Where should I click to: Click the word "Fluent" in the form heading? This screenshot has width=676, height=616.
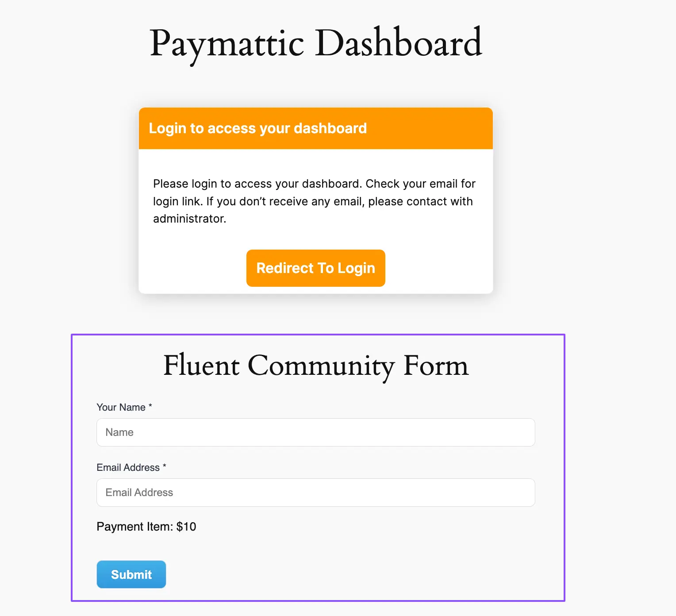tap(201, 366)
